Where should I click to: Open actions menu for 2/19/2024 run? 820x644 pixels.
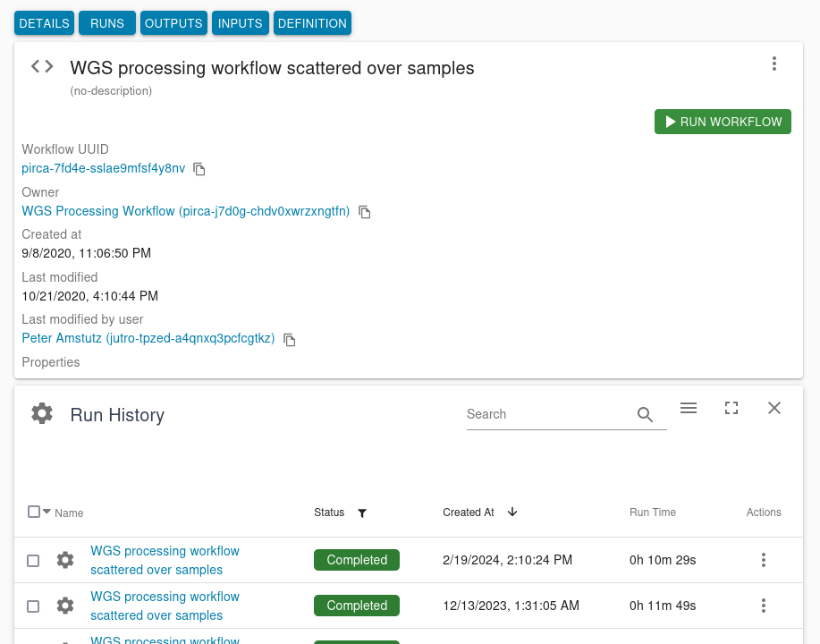pyautogui.click(x=764, y=560)
